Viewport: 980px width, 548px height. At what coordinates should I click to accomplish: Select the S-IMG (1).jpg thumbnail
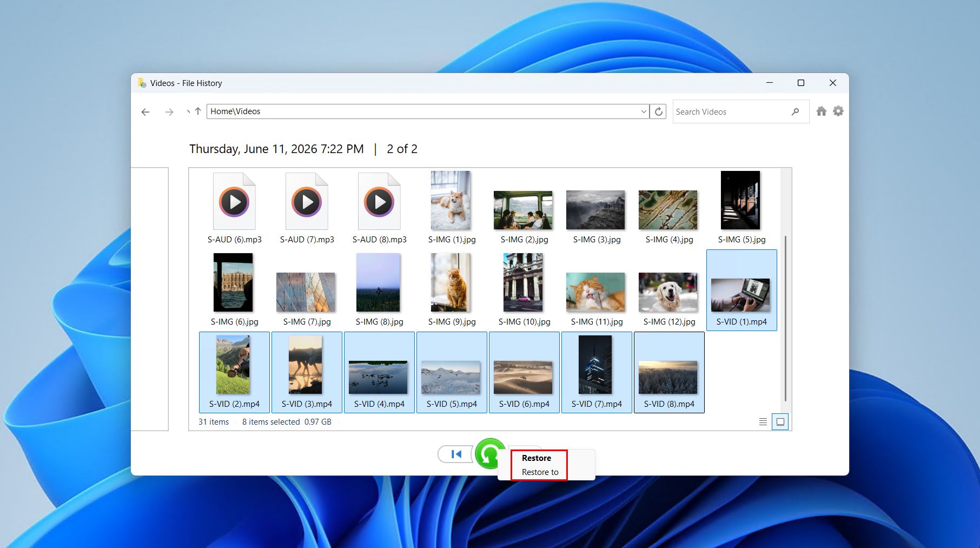click(x=451, y=201)
